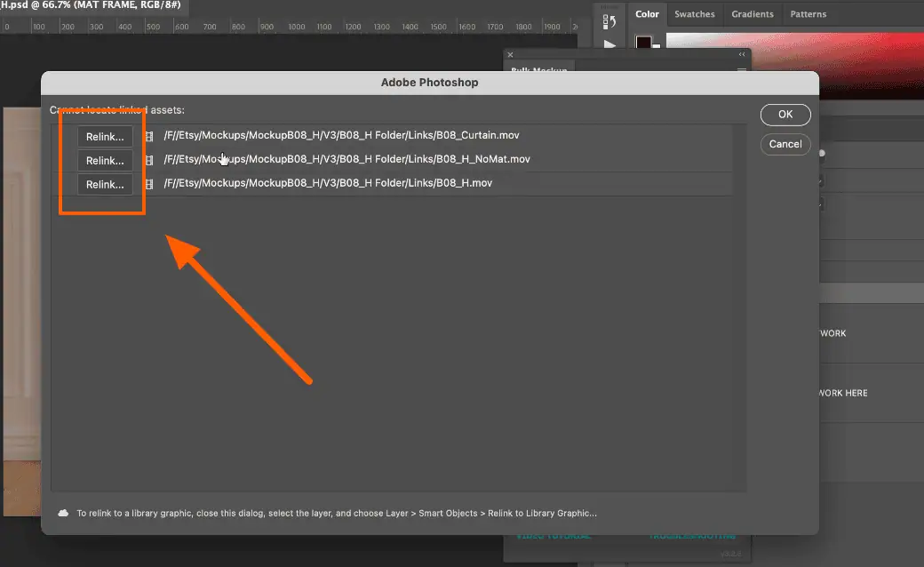Screen dimensions: 924x567
Task: Click the film icon beside B08_Curtain.mov
Action: point(148,136)
